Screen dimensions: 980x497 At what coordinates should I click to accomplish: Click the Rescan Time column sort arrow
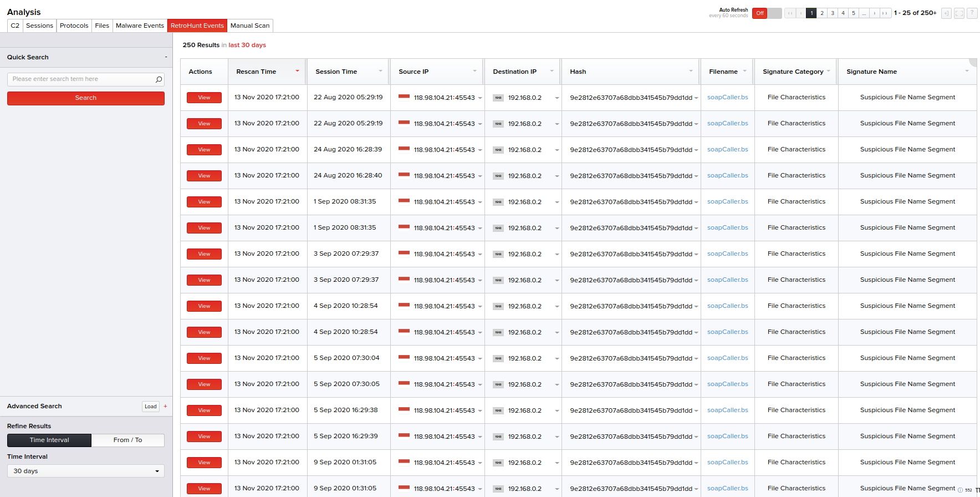pos(298,71)
